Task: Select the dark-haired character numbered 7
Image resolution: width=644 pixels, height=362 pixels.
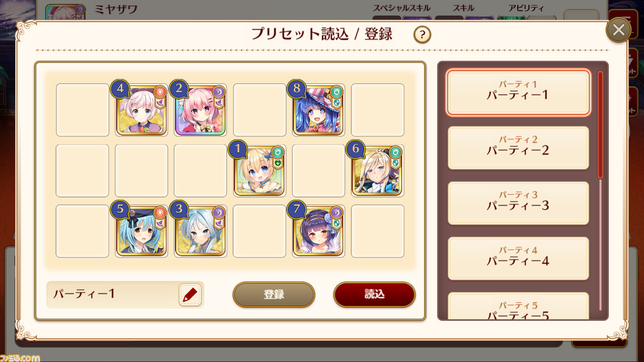Action: click(318, 231)
